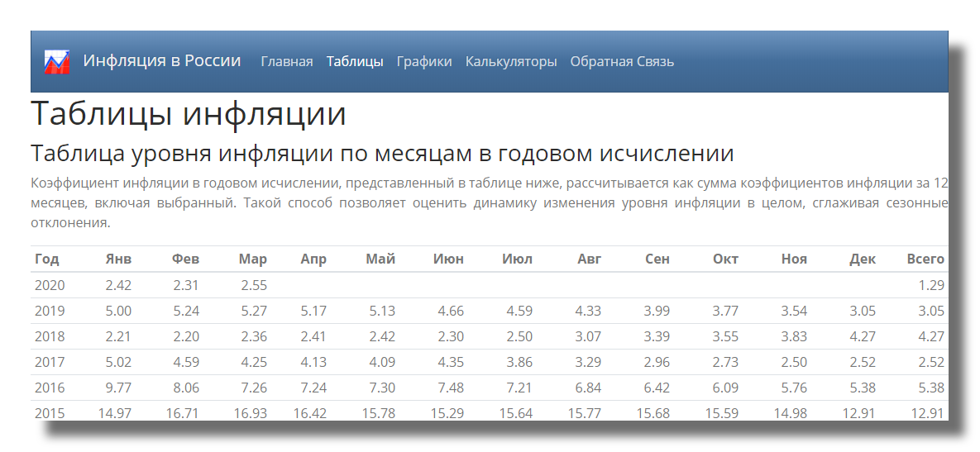Image resolution: width=980 pixels, height=452 pixels.
Task: Click the 15.59 October 2015 value
Action: pyautogui.click(x=722, y=412)
